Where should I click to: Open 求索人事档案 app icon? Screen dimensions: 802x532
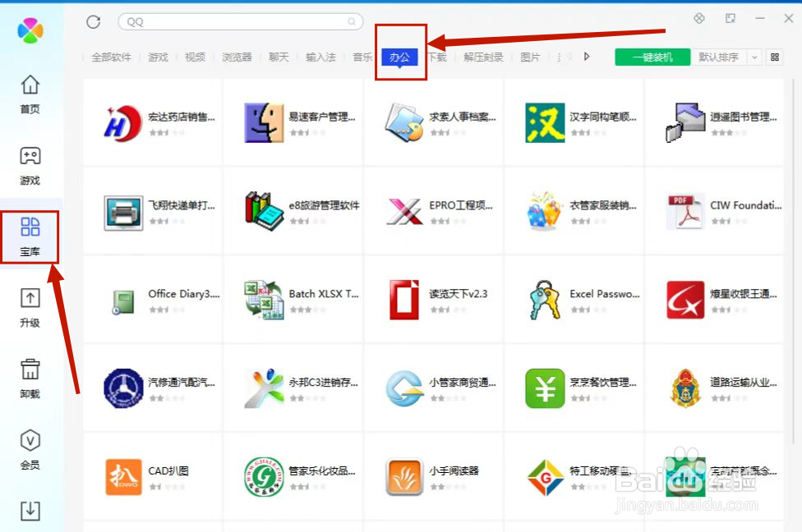click(404, 123)
